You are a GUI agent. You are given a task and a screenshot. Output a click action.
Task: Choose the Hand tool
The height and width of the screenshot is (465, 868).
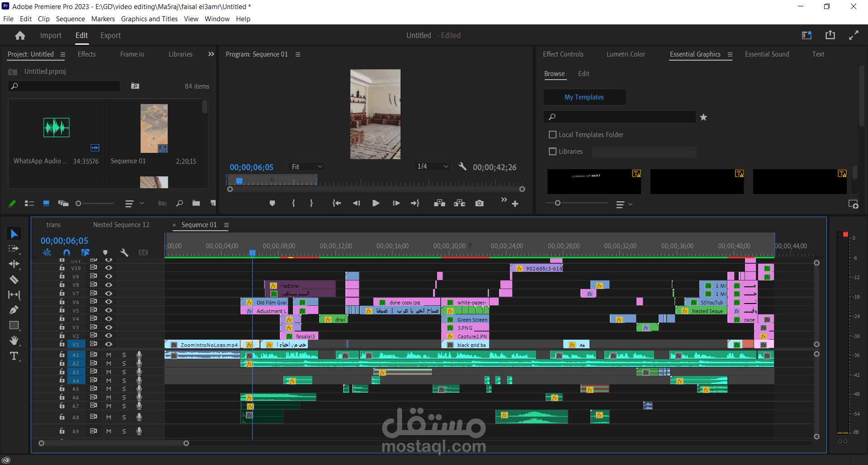14,341
